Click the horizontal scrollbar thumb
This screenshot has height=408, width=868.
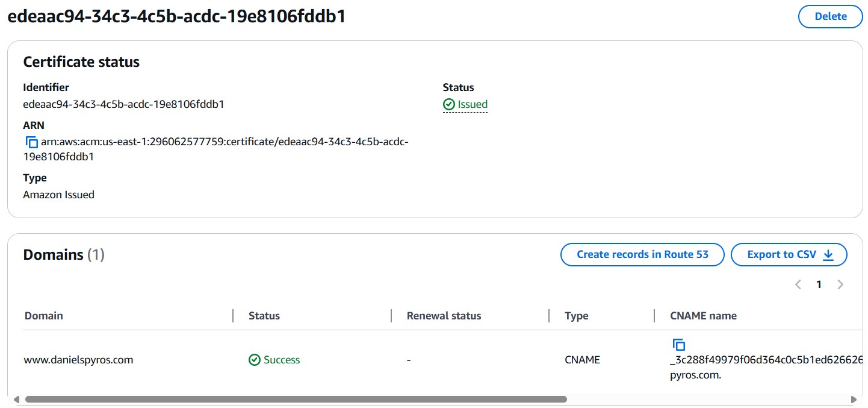click(x=295, y=399)
